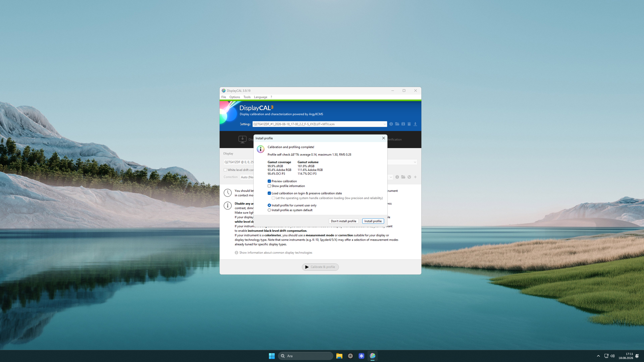Open File Explorer from the taskbar

click(x=339, y=356)
